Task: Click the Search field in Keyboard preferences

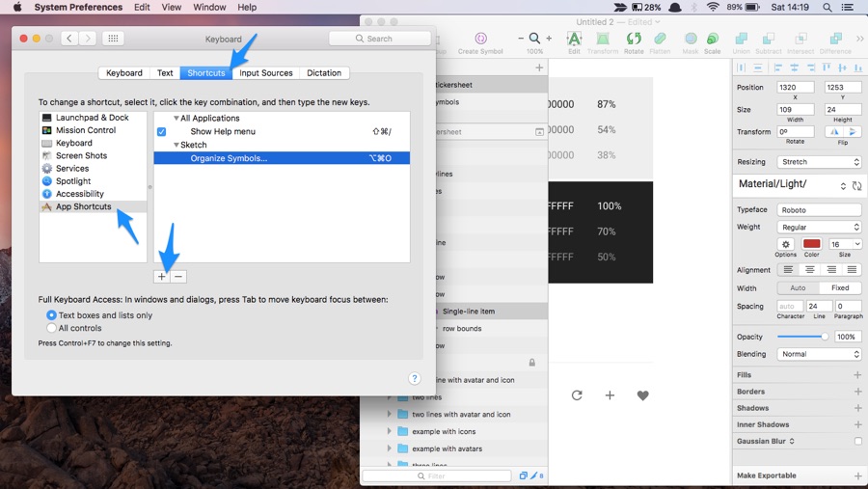Action: 380,39
